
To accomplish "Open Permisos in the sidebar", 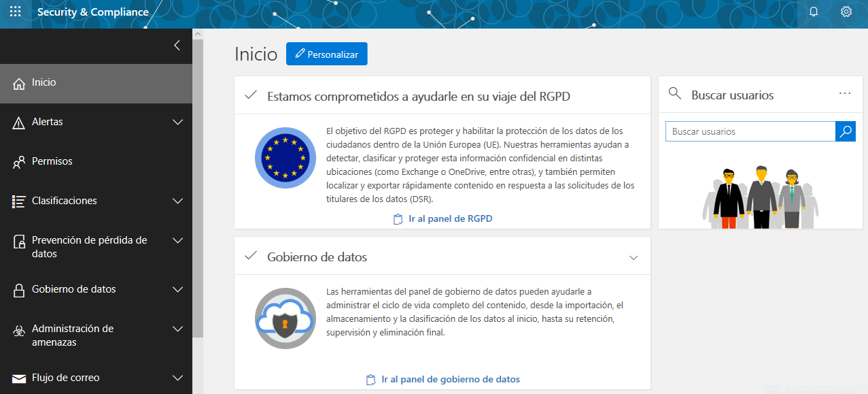I will click(x=52, y=162).
